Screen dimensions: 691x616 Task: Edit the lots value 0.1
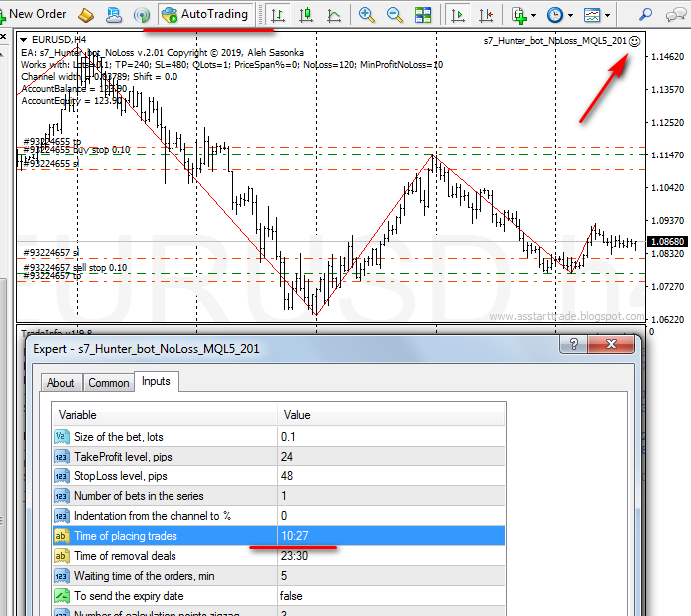(391, 437)
